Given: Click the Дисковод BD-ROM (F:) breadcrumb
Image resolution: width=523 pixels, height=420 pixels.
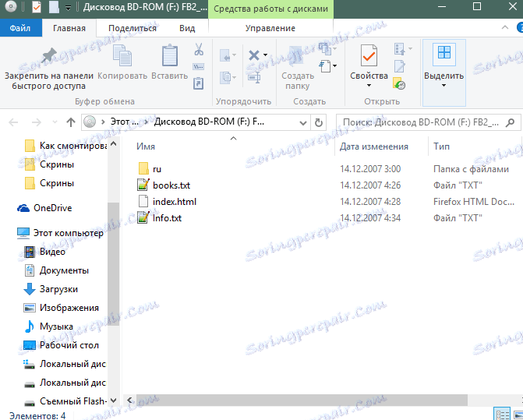Looking at the screenshot, I should coord(209,122).
